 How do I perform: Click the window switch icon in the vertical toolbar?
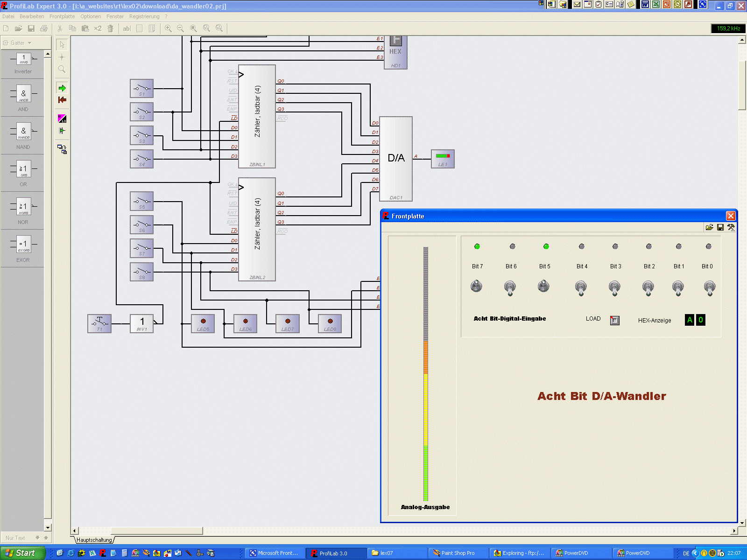pyautogui.click(x=62, y=149)
